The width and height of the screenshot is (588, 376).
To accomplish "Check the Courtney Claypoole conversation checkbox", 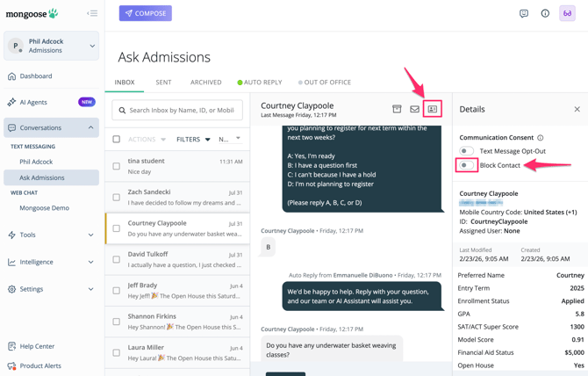I will pos(117,228).
